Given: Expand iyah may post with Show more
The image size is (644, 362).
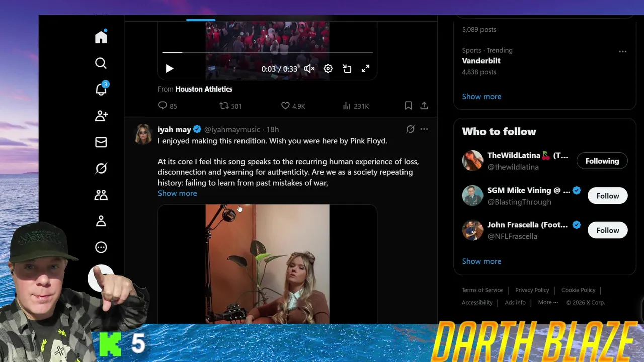Looking at the screenshot, I should click(177, 193).
